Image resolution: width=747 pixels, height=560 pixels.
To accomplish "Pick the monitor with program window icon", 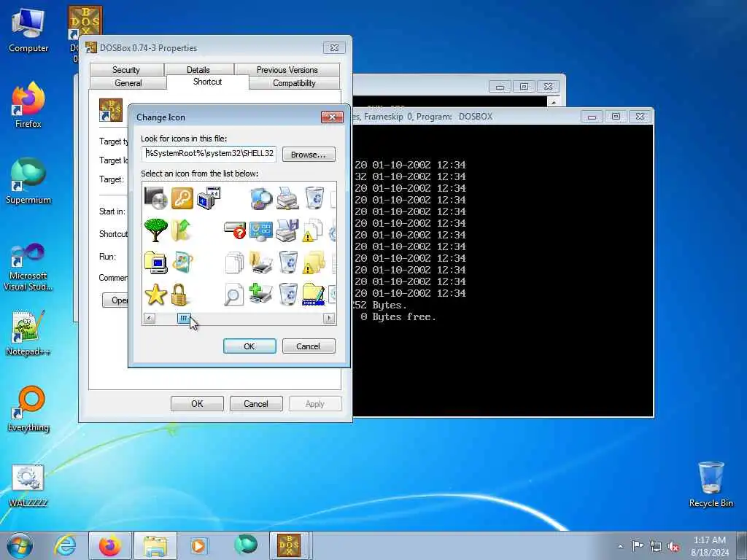I will 208,198.
